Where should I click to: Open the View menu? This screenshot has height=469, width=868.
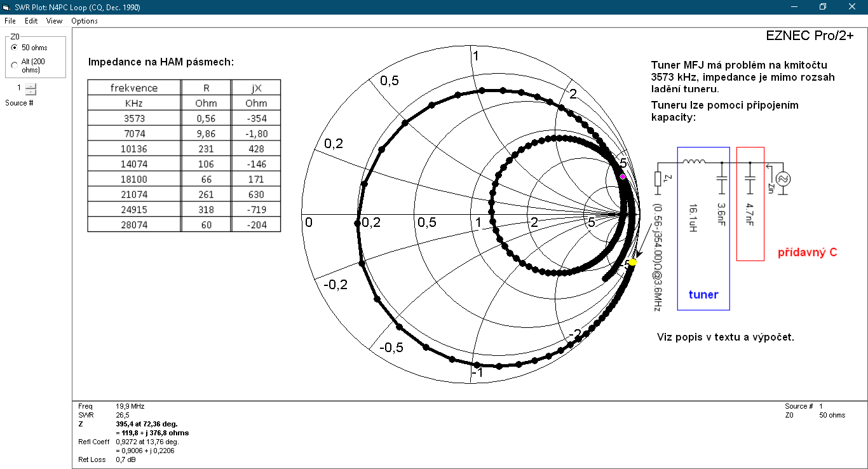point(54,21)
